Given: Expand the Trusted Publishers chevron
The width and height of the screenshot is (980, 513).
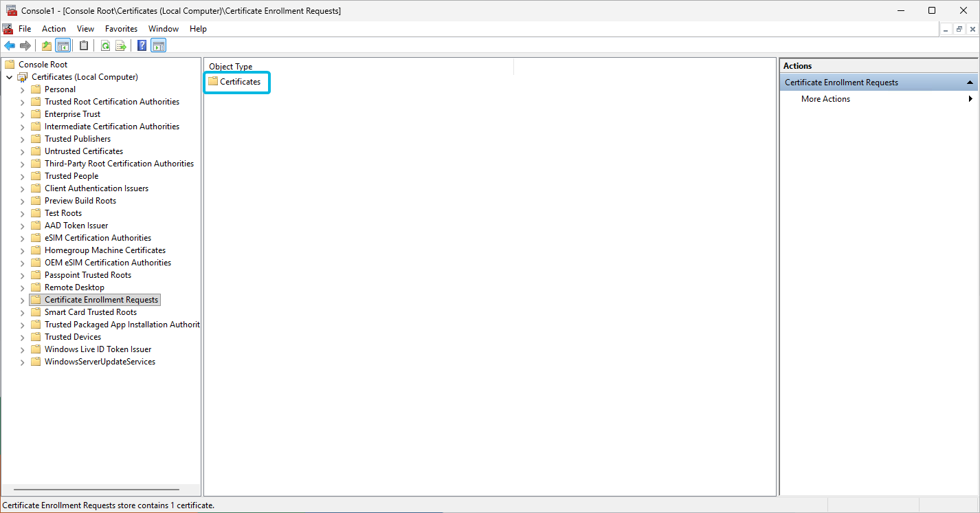Looking at the screenshot, I should pyautogui.click(x=22, y=139).
